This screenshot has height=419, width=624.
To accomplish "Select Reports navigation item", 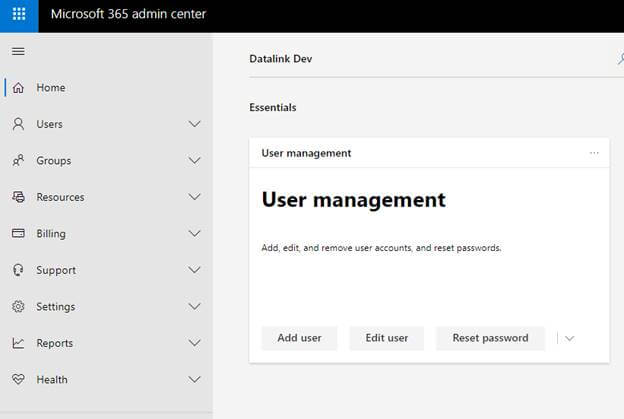I will tap(106, 343).
